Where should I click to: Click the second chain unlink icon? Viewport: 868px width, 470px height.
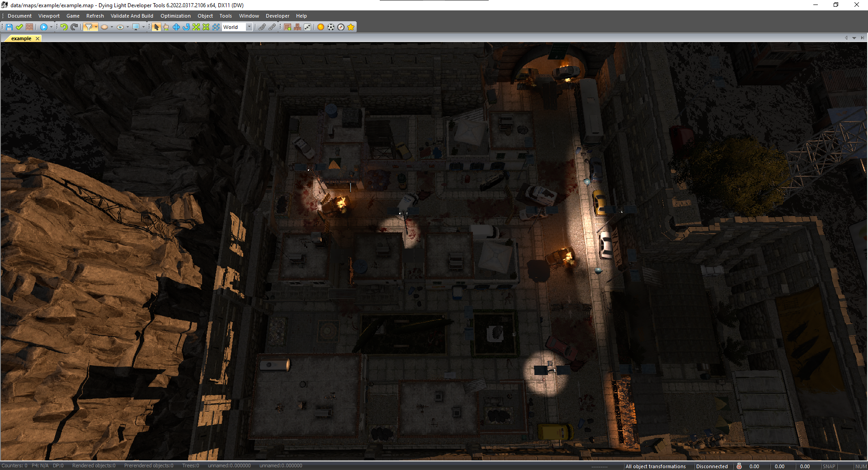pos(272,27)
